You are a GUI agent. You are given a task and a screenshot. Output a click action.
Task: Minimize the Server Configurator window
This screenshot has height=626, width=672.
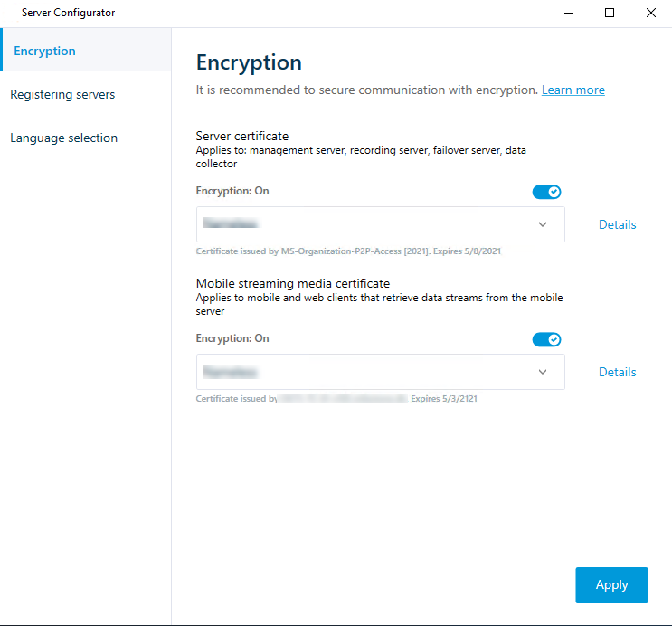[569, 14]
